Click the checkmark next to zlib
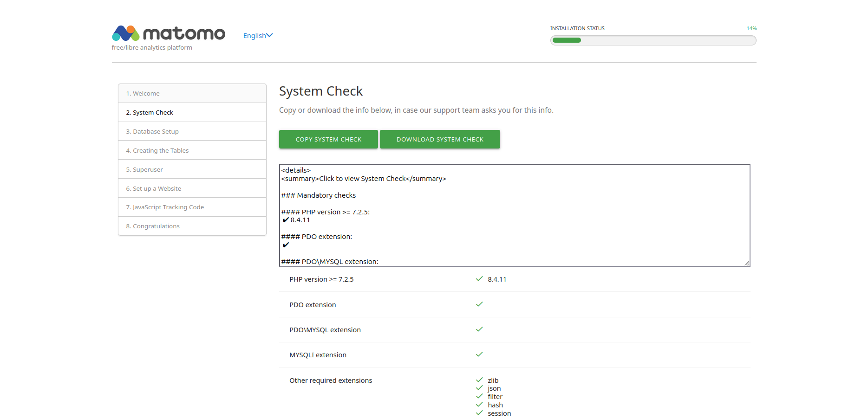Image resolution: width=868 pixels, height=419 pixels. pos(479,380)
